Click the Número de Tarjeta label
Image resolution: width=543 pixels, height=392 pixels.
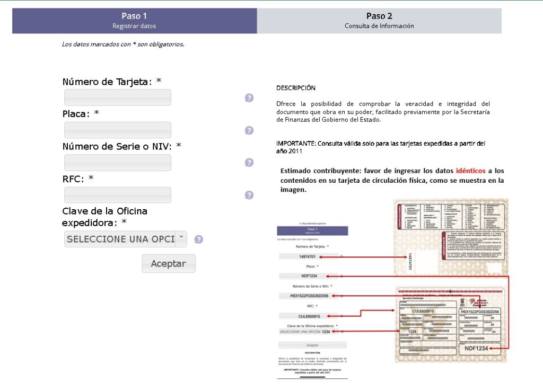click(x=112, y=82)
